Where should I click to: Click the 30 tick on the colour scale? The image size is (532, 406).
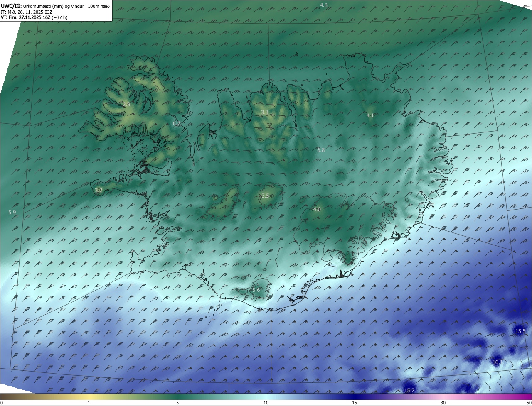click(443, 403)
